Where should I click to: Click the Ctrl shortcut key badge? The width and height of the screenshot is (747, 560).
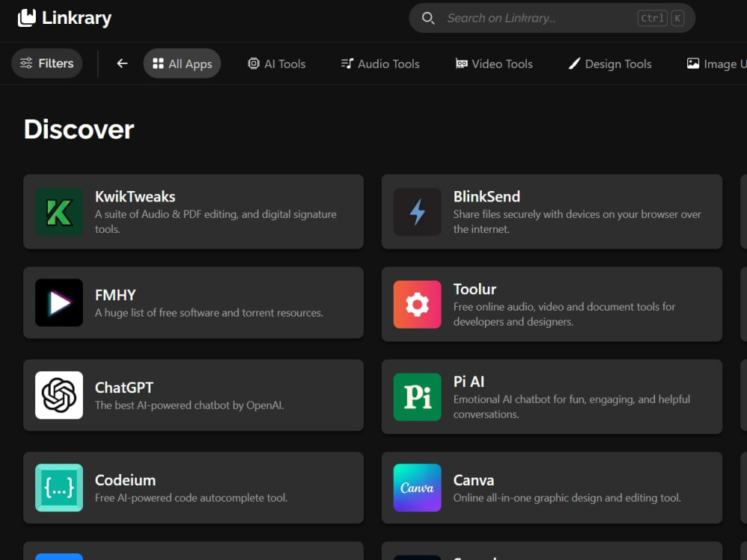652,18
